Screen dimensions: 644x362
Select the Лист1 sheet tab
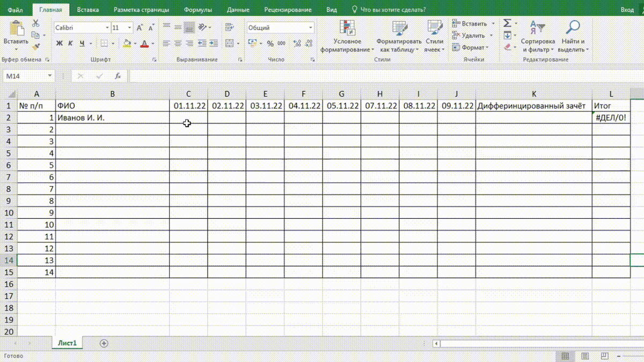(x=68, y=343)
